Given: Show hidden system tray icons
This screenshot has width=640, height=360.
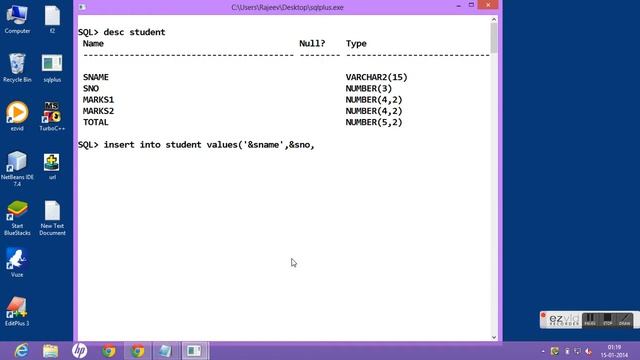Looking at the screenshot, I should pyautogui.click(x=543, y=351).
